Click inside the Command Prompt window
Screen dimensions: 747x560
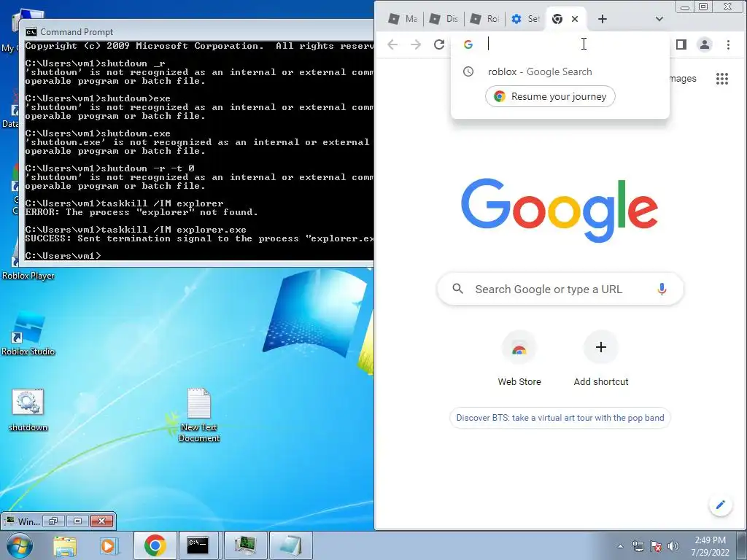(199, 150)
